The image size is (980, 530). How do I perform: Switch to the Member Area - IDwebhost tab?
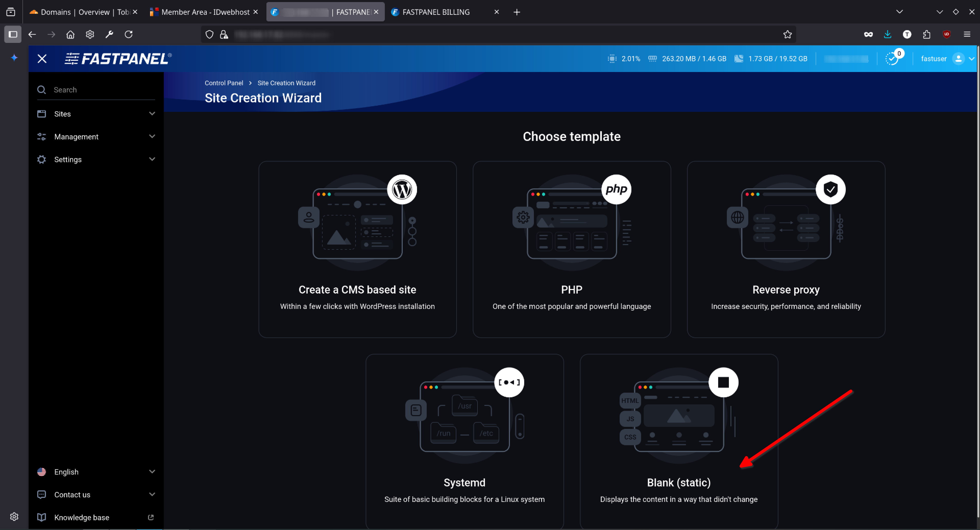205,12
